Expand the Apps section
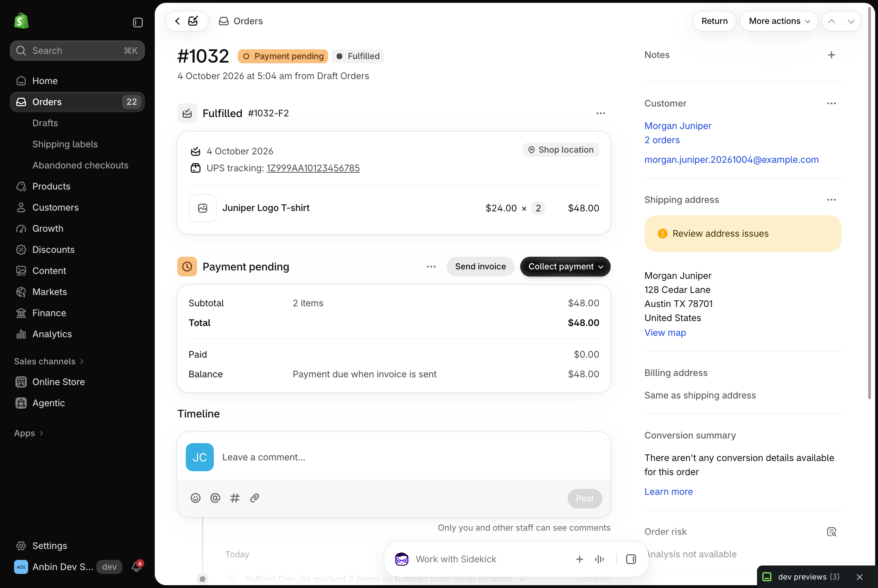Image resolution: width=878 pixels, height=588 pixels. 28,433
